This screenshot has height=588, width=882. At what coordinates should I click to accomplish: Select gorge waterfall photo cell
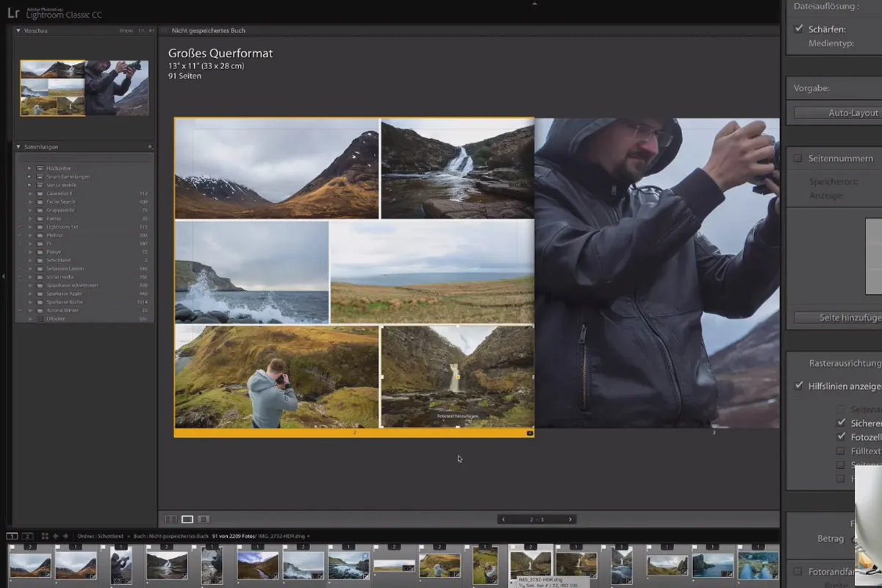pyautogui.click(x=457, y=377)
